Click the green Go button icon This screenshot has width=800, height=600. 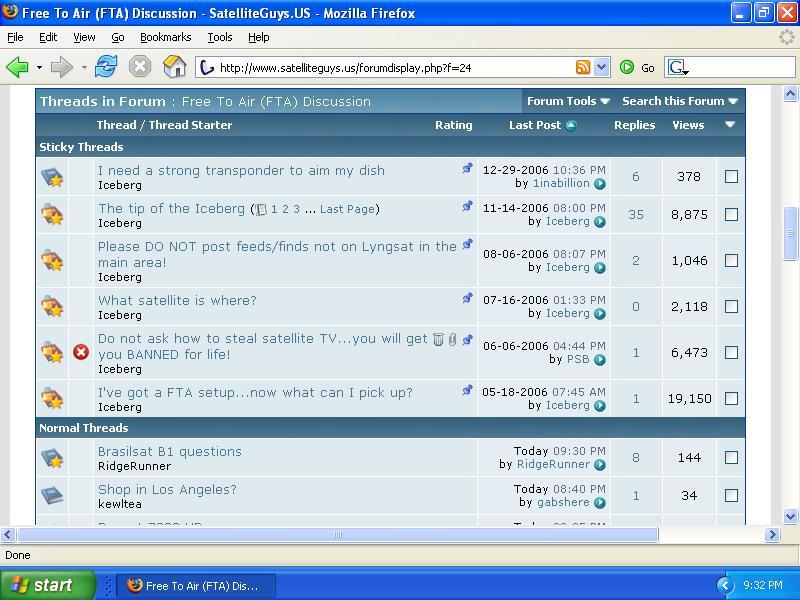click(x=627, y=67)
